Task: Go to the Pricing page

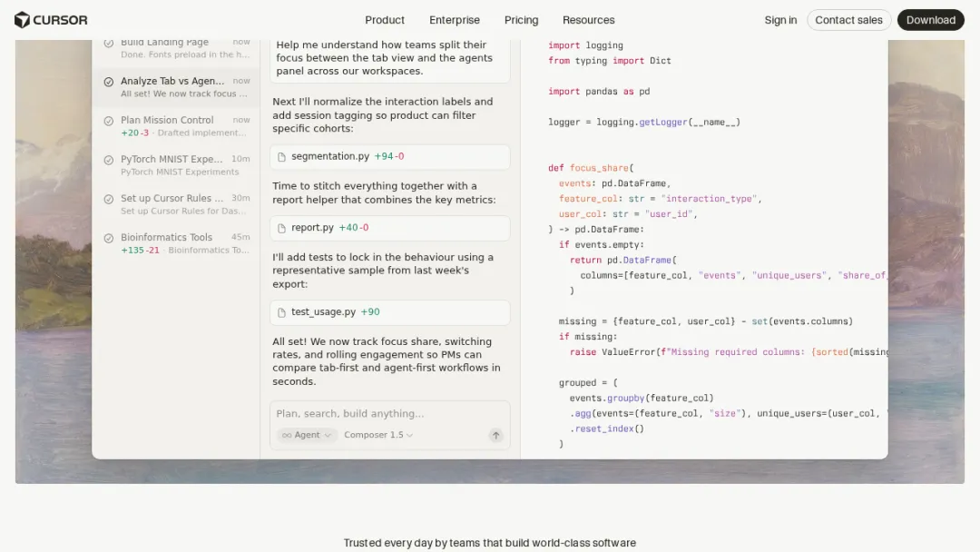Action: click(x=521, y=20)
